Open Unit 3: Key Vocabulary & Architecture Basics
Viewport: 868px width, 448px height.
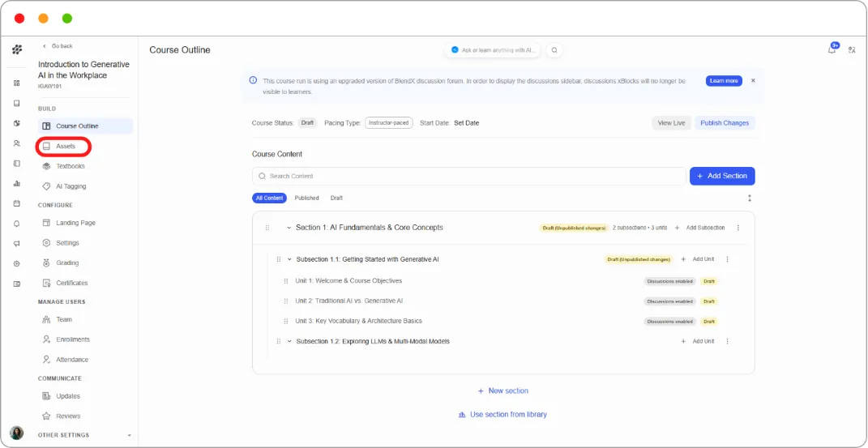[359, 322]
